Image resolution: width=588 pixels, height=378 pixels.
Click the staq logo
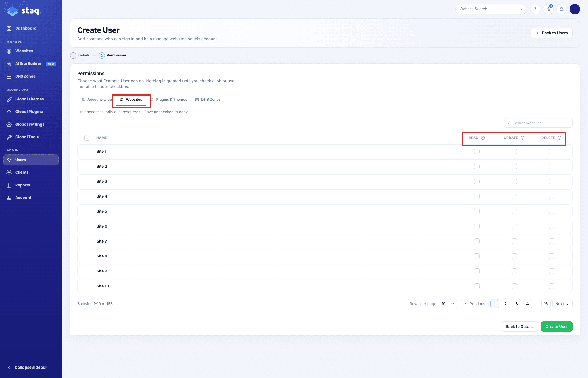24,11
